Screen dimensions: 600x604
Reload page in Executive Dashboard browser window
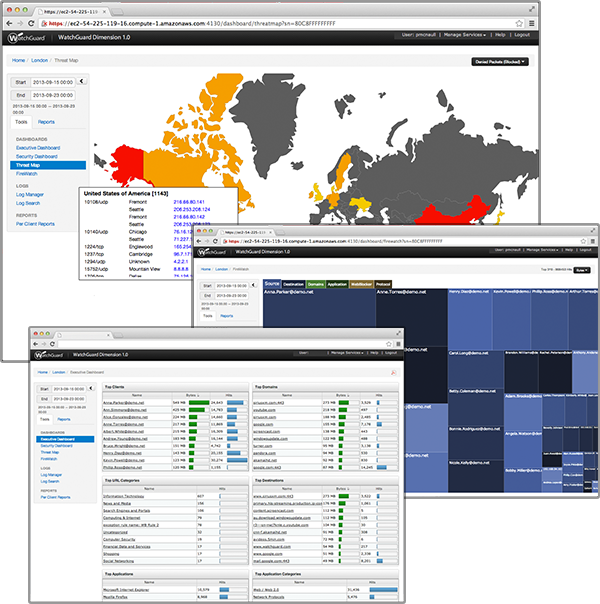coord(52,344)
